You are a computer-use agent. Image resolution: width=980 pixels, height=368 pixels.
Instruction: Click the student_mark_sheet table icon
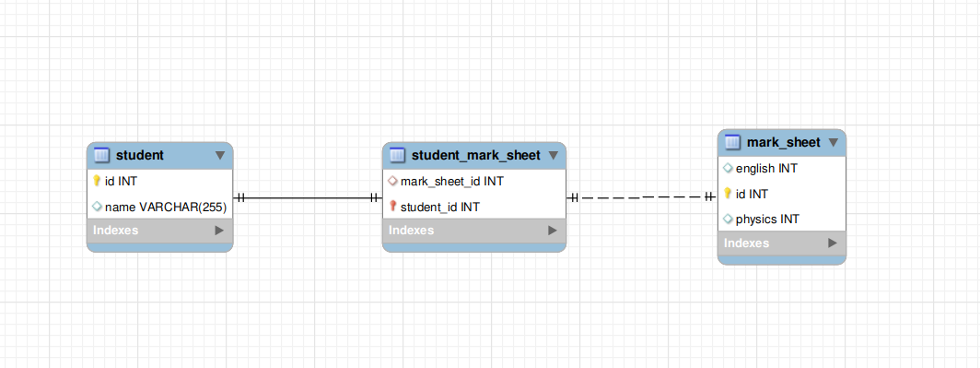pos(397,155)
